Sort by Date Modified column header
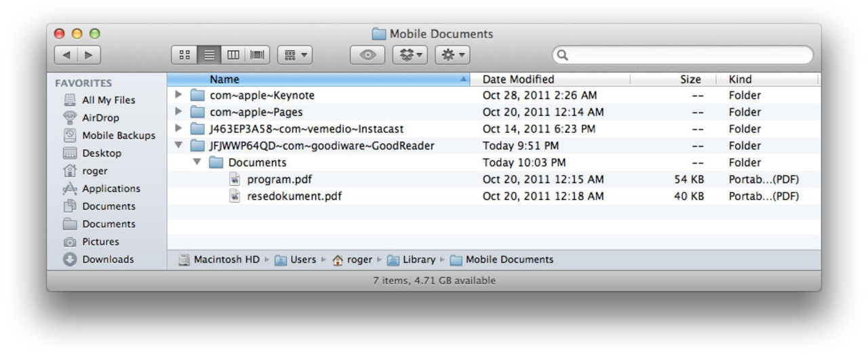 [551, 79]
